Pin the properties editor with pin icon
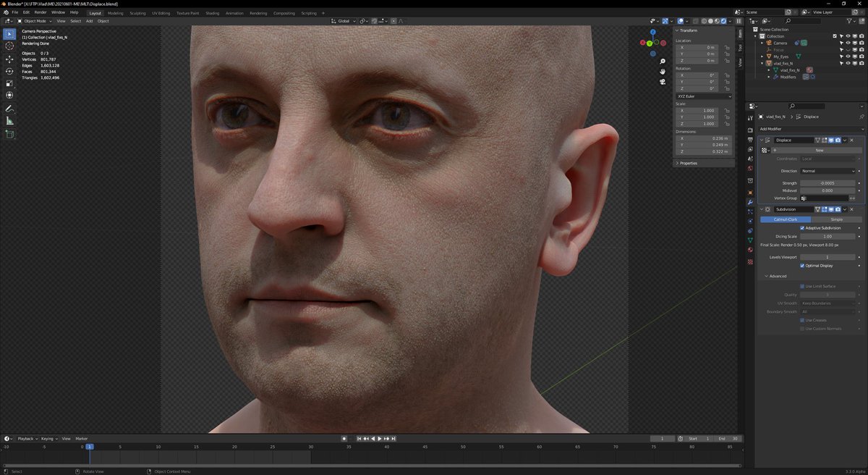The width and height of the screenshot is (868, 475). pyautogui.click(x=861, y=117)
